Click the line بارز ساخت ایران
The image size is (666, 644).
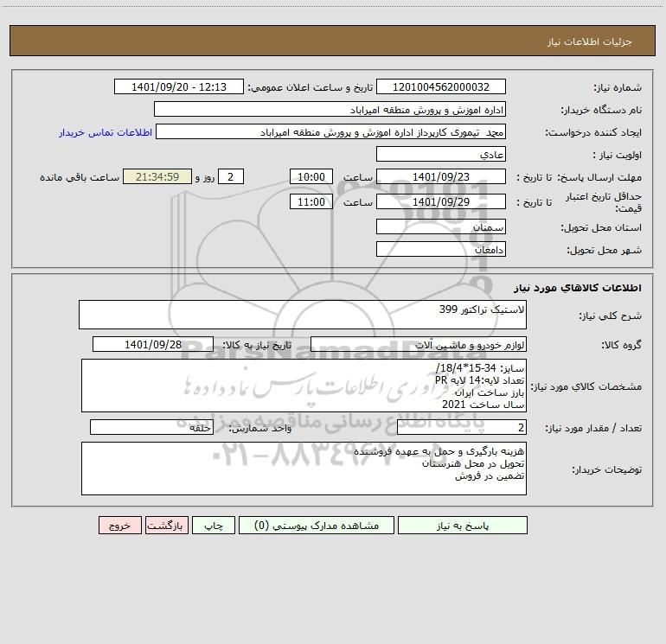coord(490,392)
